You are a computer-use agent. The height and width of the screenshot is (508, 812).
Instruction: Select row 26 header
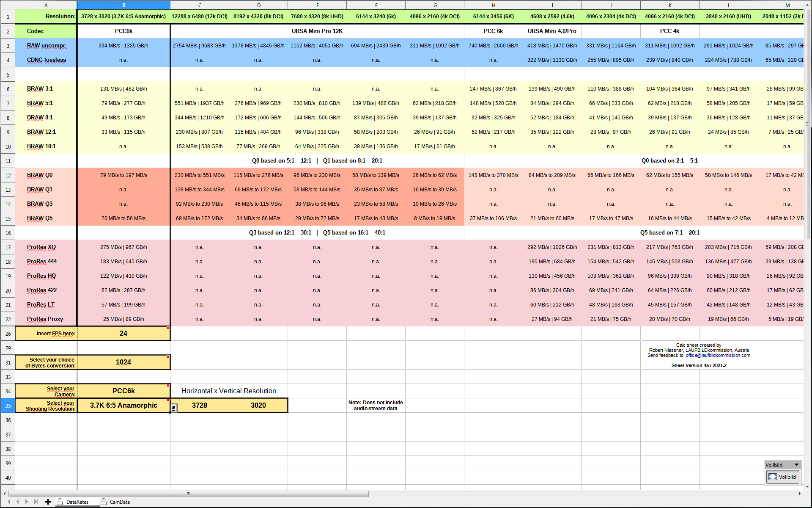(8, 334)
